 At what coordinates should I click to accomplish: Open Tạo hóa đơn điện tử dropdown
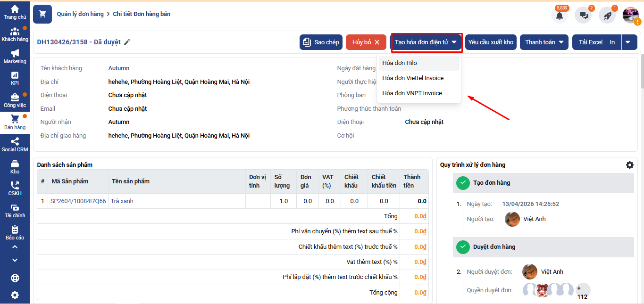[426, 42]
